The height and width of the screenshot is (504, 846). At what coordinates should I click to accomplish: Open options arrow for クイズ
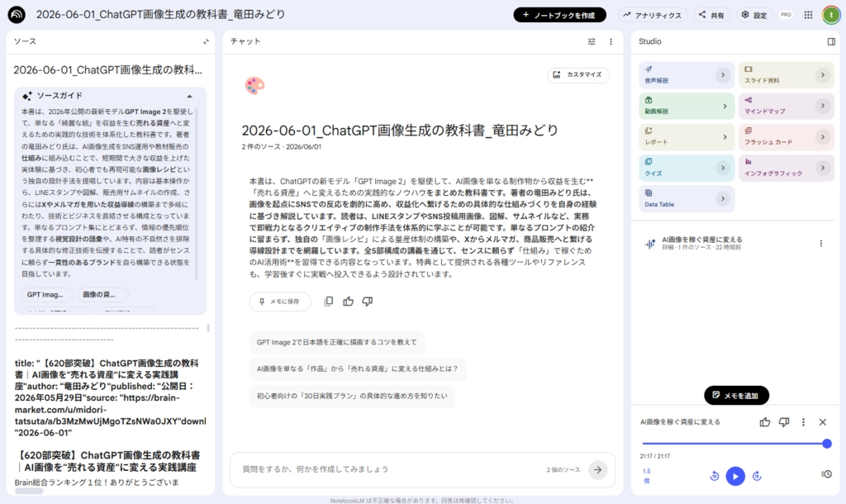tap(723, 169)
